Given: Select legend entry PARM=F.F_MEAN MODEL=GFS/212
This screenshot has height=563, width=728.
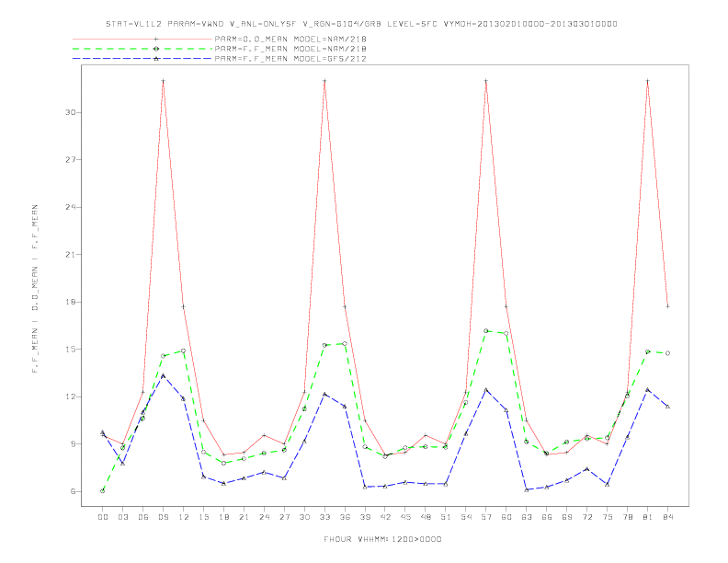Looking at the screenshot, I should [290, 59].
